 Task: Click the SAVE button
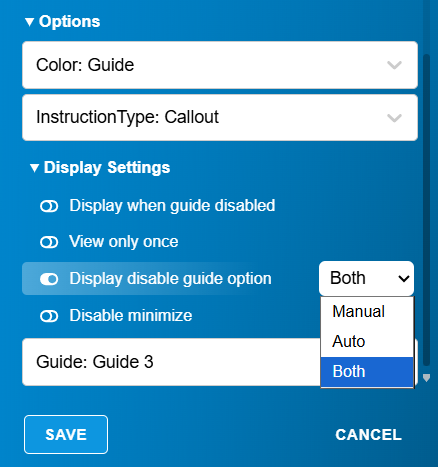click(66, 435)
